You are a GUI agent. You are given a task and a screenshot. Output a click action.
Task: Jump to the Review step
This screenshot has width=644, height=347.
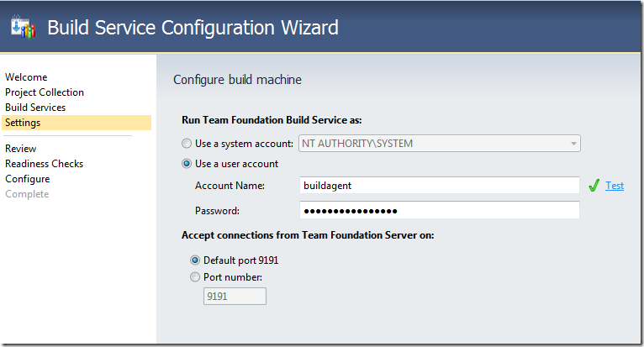point(21,149)
